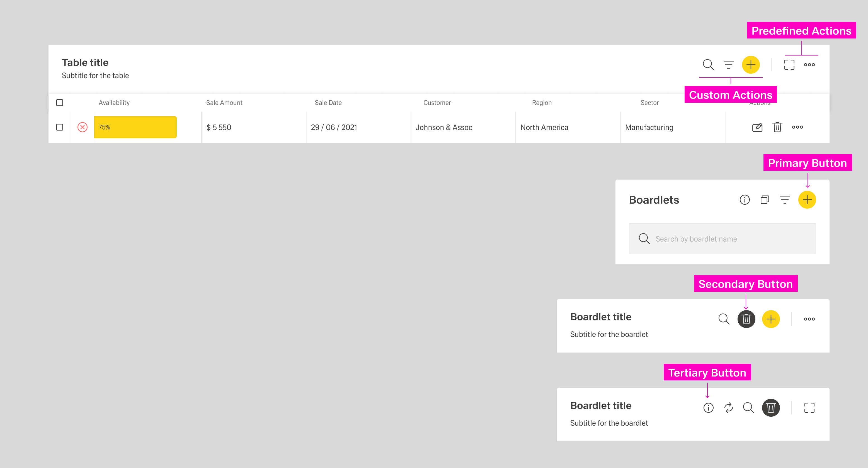
Task: Open the table filter icon
Action: click(x=728, y=64)
